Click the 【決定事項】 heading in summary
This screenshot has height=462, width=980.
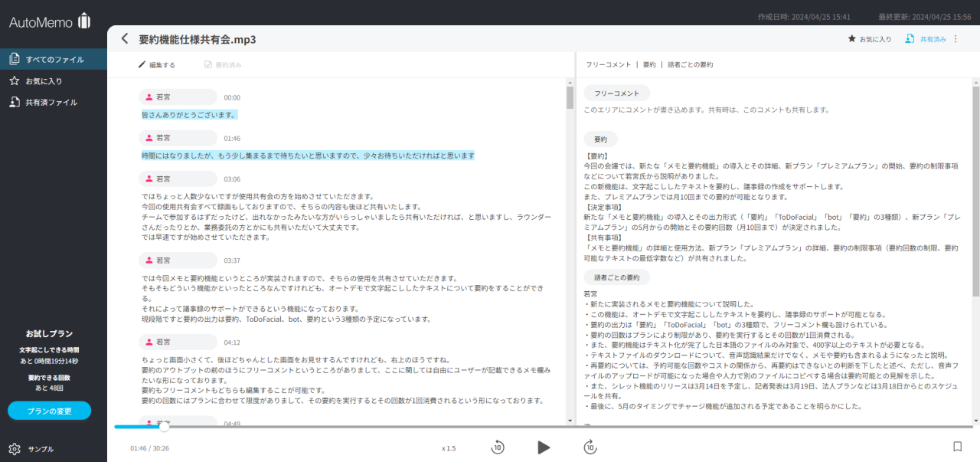pyautogui.click(x=603, y=207)
